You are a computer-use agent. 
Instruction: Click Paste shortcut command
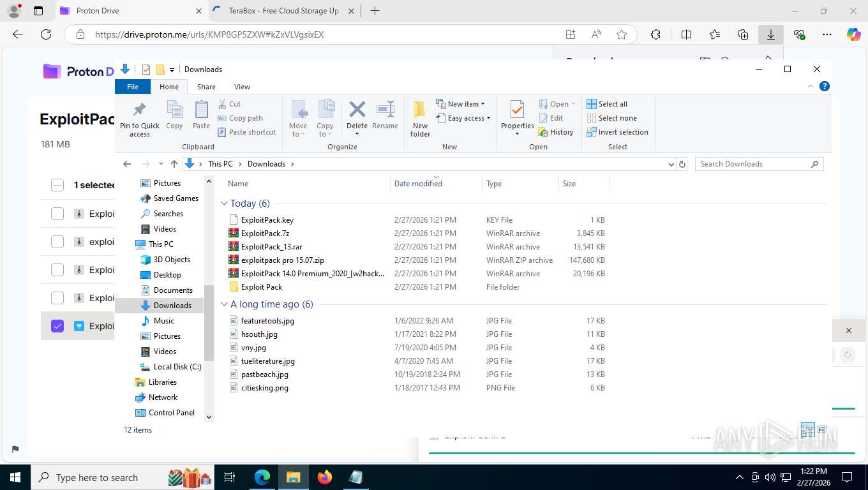tap(247, 132)
